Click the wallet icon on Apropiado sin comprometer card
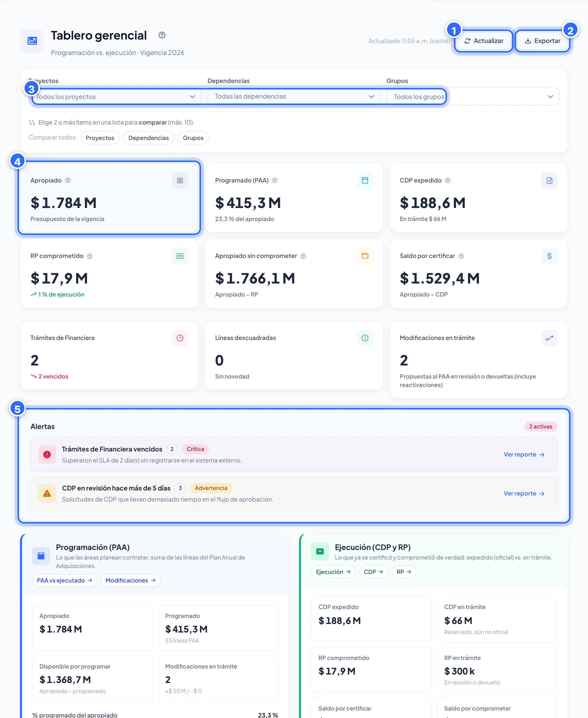 [x=365, y=256]
